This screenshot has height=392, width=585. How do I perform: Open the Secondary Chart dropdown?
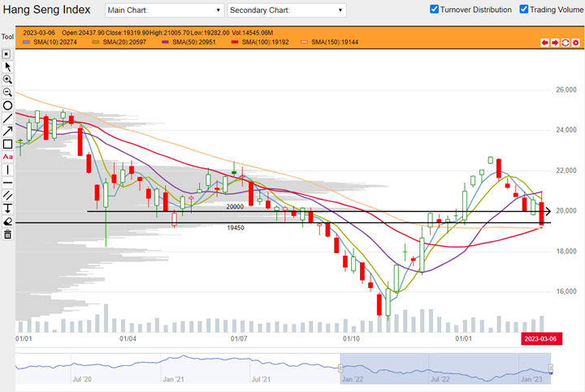287,11
